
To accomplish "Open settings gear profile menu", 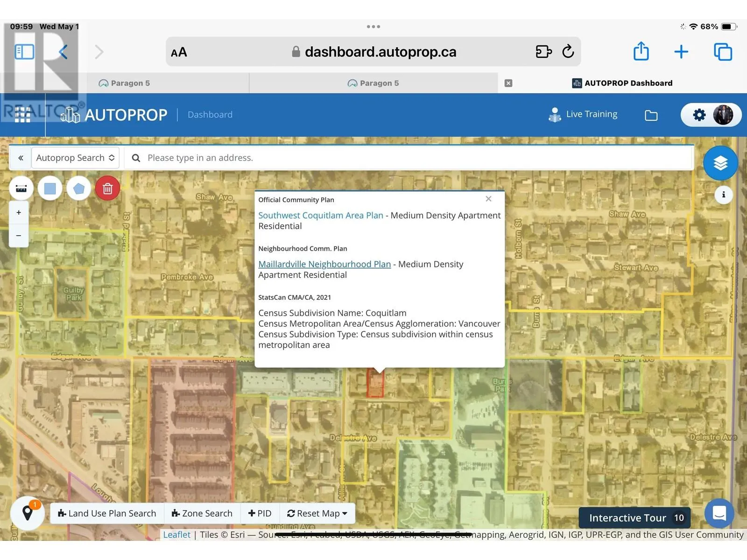I will (x=710, y=115).
